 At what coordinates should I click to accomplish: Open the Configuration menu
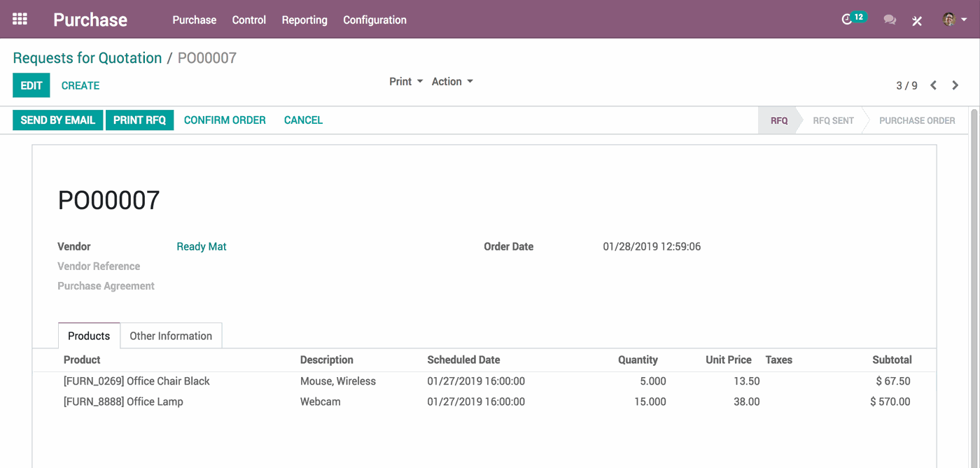[374, 20]
